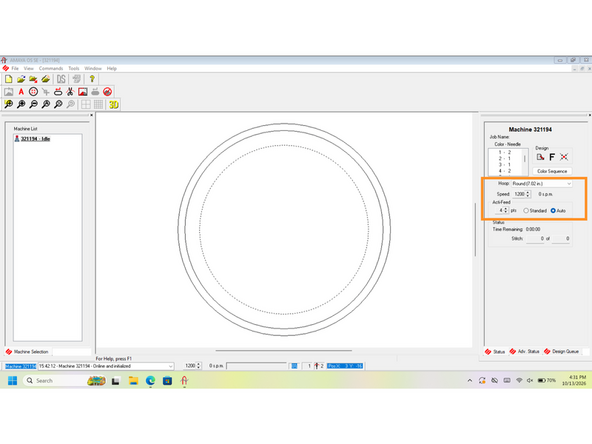This screenshot has width=592, height=444.
Task: Click the DS toolbar icon
Action: tap(61, 79)
